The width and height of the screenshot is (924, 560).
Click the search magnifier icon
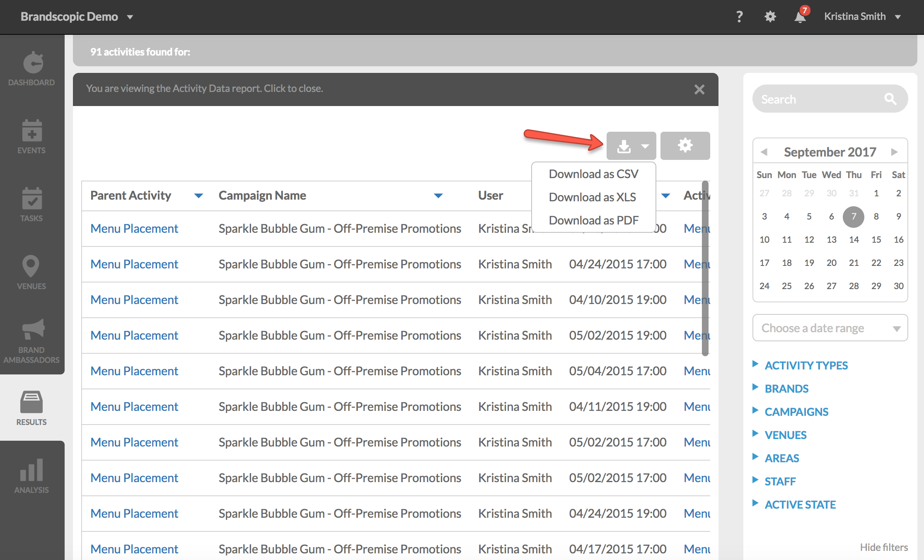tap(890, 99)
